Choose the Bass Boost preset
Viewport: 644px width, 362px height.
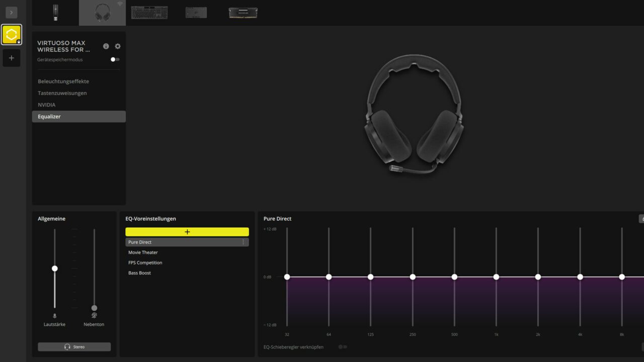(139, 273)
